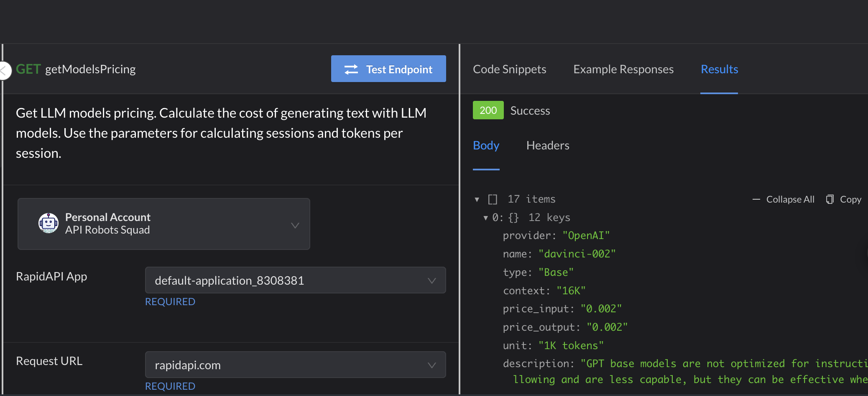Open the Code Snippets tab
The width and height of the screenshot is (868, 396).
tap(509, 69)
